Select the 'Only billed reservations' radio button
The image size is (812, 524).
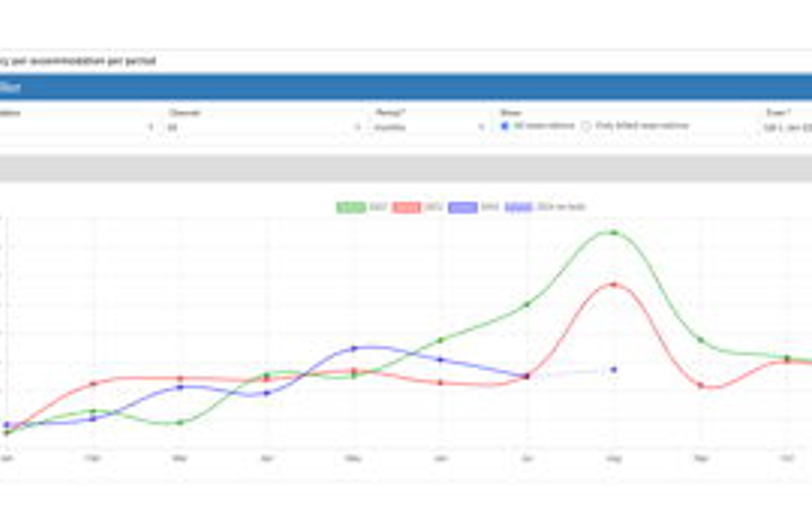[586, 126]
